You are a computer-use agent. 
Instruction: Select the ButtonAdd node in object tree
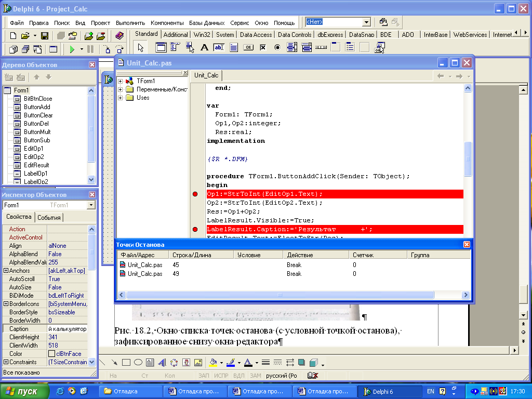pyautogui.click(x=37, y=107)
